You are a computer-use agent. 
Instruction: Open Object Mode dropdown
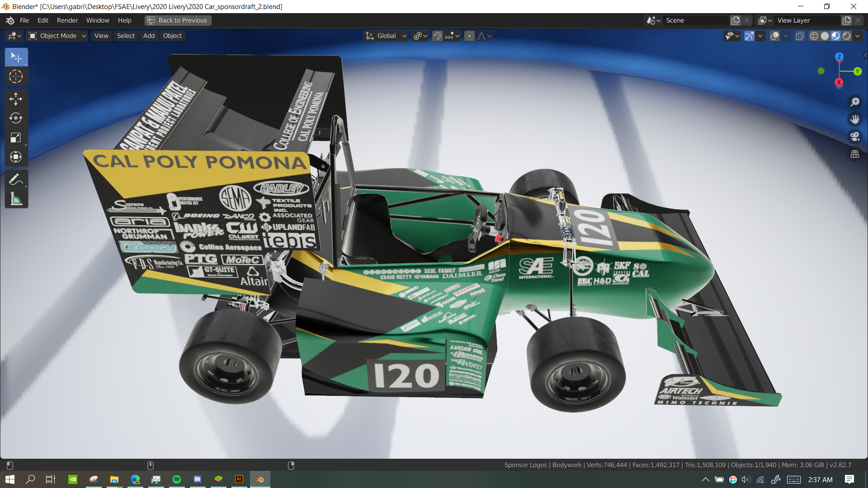point(57,36)
